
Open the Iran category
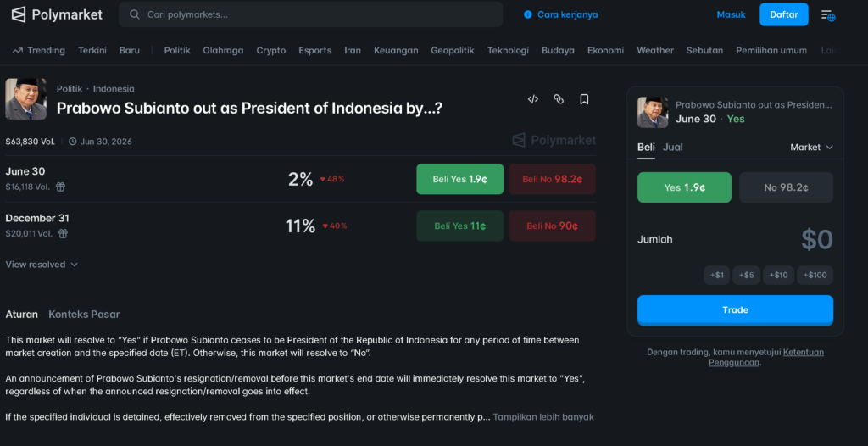pyautogui.click(x=353, y=50)
